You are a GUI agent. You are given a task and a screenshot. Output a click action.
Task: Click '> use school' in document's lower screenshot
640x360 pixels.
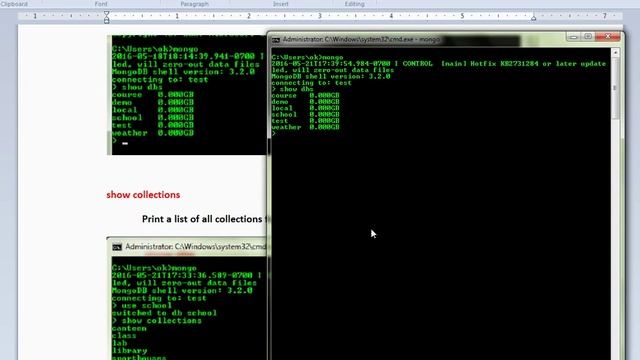pos(142,306)
